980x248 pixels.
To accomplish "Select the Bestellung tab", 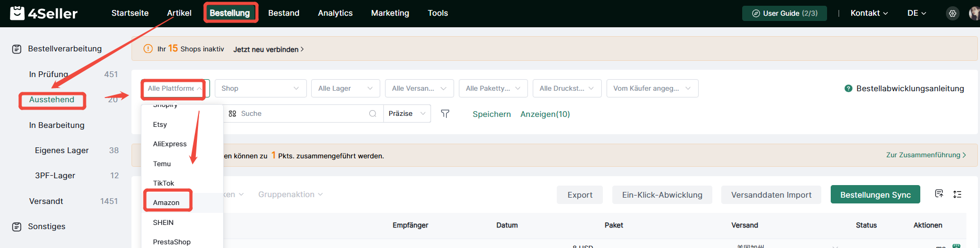I will tap(230, 13).
